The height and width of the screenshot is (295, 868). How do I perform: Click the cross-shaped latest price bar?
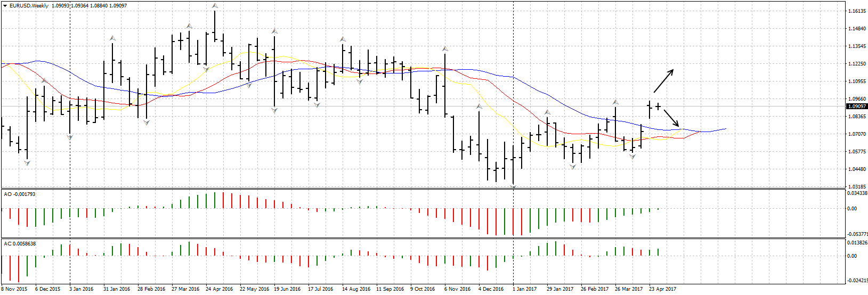pos(659,106)
